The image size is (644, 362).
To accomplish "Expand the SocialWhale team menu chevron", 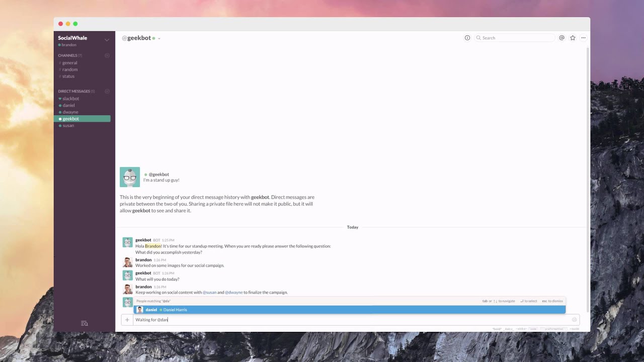I will pos(107,40).
